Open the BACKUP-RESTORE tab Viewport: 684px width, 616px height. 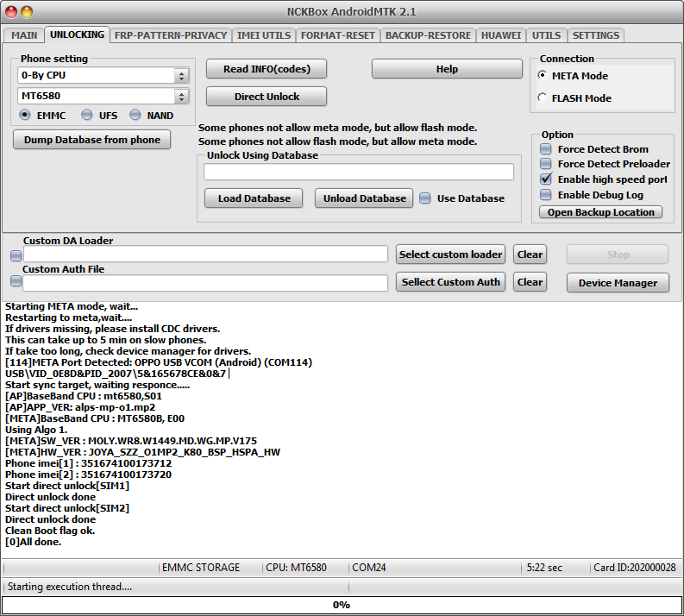[428, 35]
